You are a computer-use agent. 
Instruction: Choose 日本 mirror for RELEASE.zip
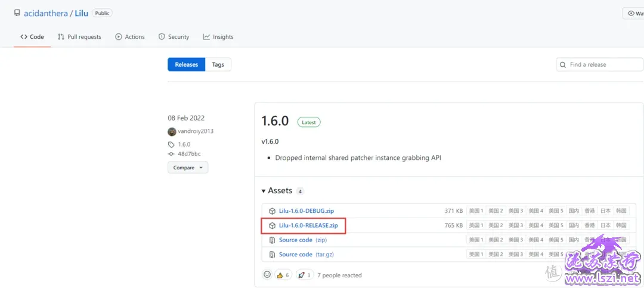coord(605,225)
